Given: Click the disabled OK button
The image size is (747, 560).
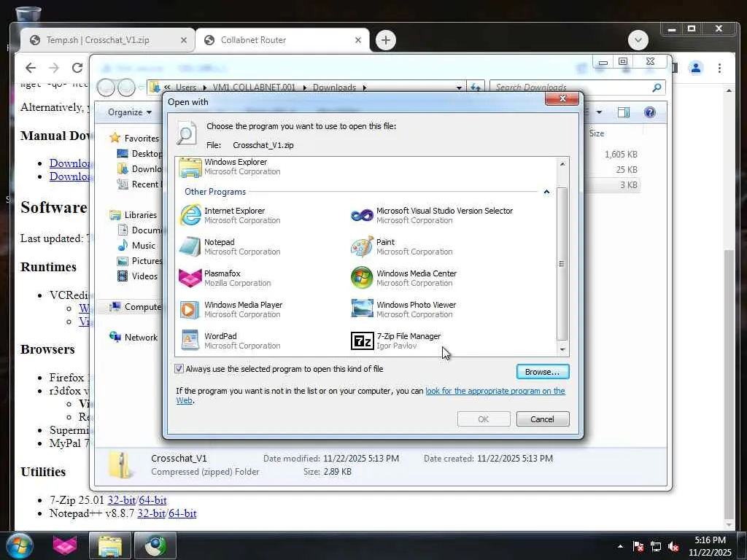Looking at the screenshot, I should tap(484, 419).
